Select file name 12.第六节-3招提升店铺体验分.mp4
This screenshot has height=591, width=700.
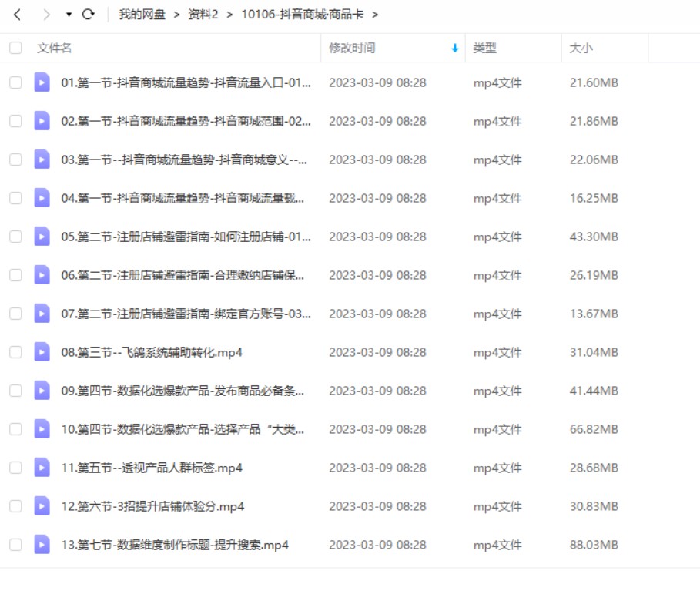click(x=152, y=506)
